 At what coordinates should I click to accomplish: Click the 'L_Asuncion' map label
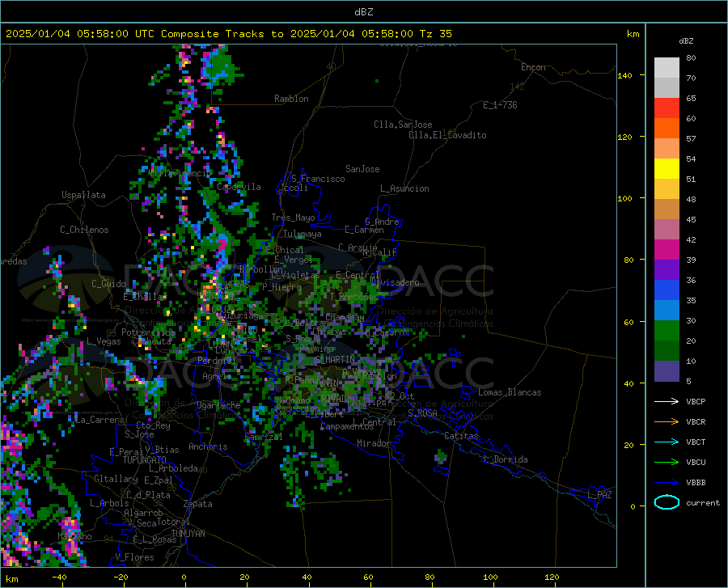pos(404,188)
